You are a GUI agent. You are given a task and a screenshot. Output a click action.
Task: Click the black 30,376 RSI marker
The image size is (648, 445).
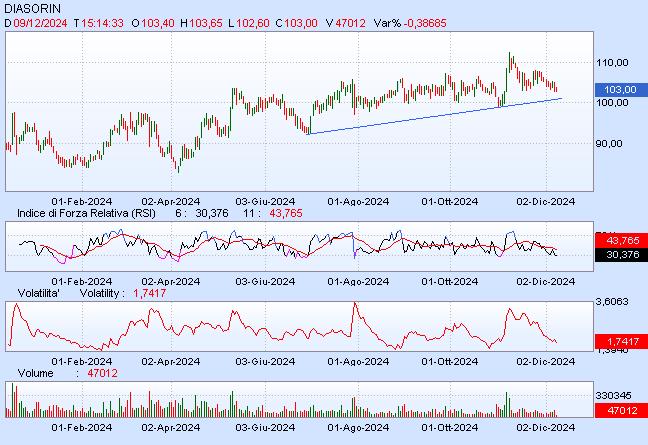pos(621,255)
